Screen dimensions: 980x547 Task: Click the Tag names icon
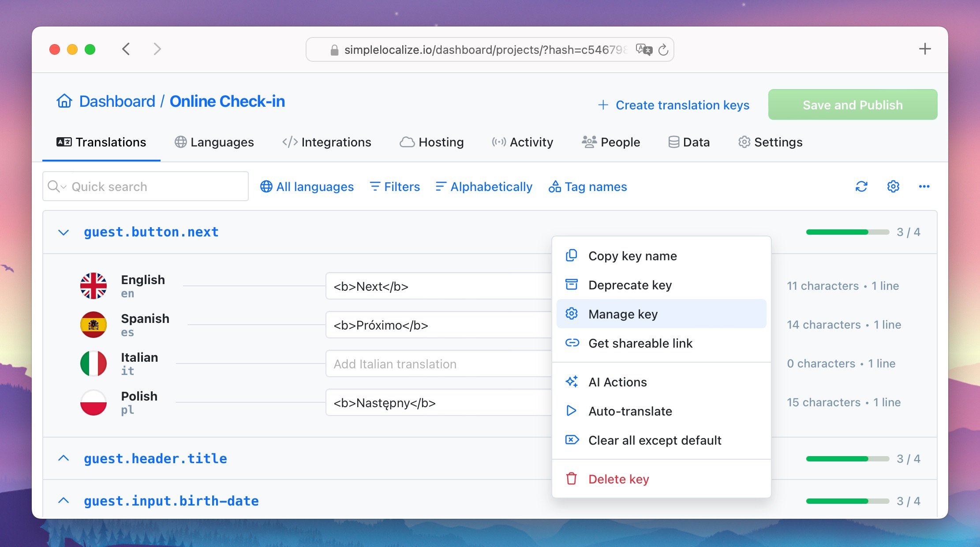point(555,187)
